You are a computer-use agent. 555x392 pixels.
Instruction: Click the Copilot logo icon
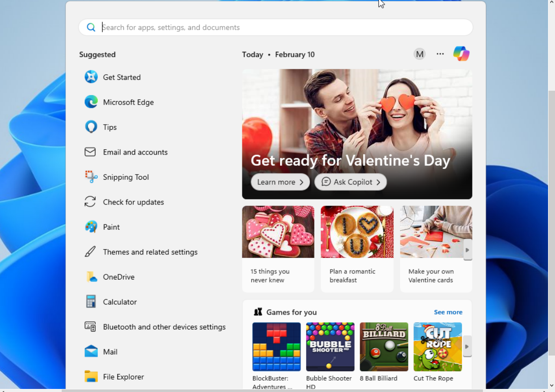click(461, 54)
